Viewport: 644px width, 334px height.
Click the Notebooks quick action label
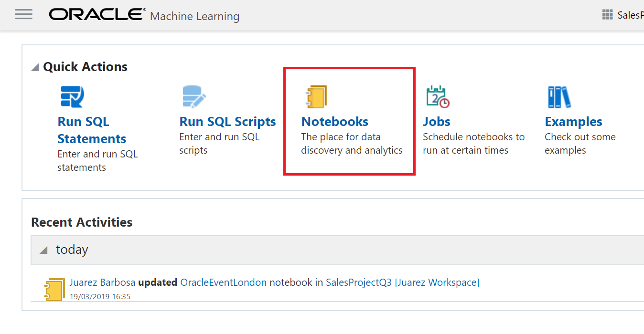334,121
